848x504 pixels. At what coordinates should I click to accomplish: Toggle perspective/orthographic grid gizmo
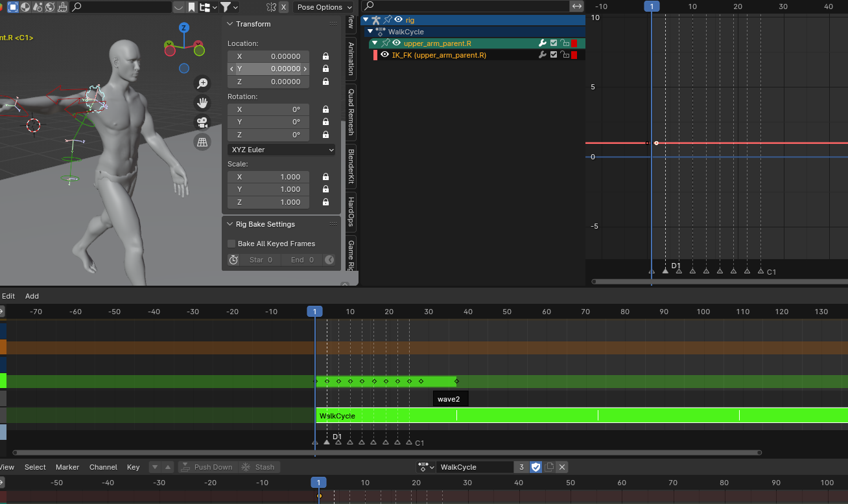click(x=202, y=142)
